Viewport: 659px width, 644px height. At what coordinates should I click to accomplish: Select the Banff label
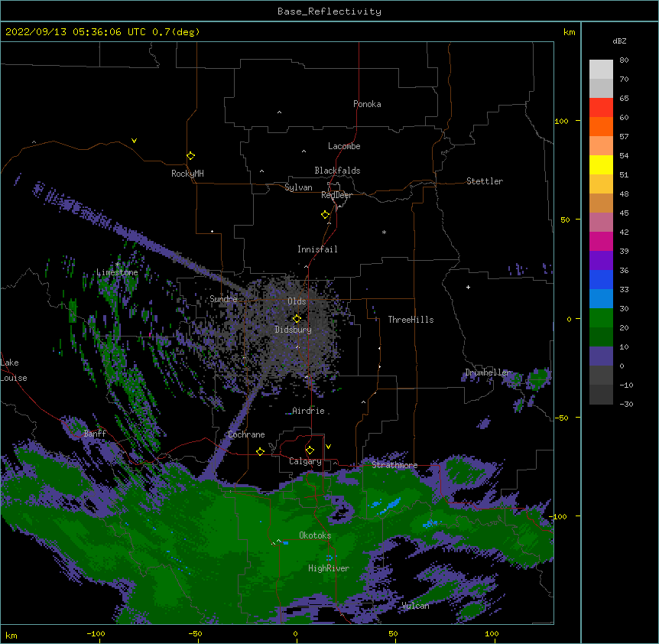(x=95, y=434)
